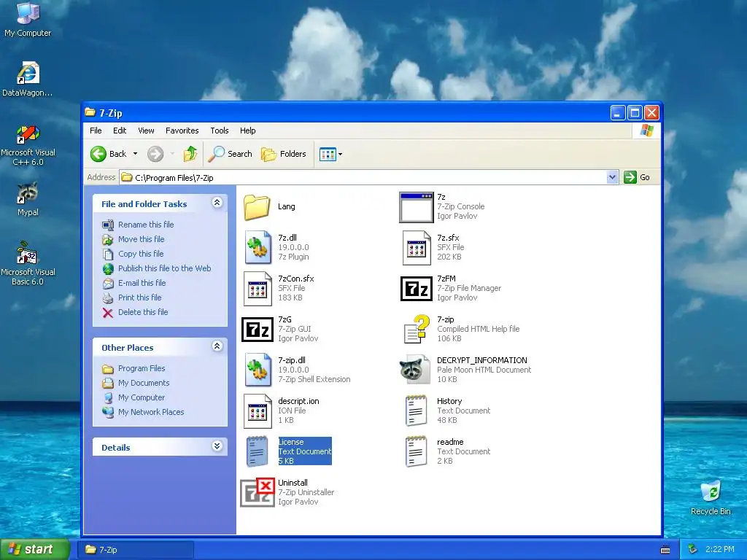747x560 pixels.
Task: Collapse the Other Places panel
Action: pyautogui.click(x=217, y=346)
